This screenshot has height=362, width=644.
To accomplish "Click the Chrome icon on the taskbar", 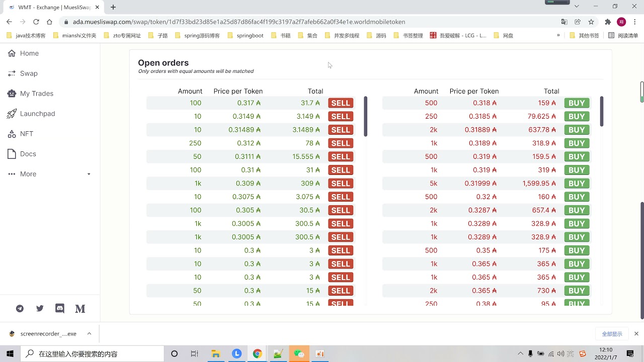I will [257, 353].
